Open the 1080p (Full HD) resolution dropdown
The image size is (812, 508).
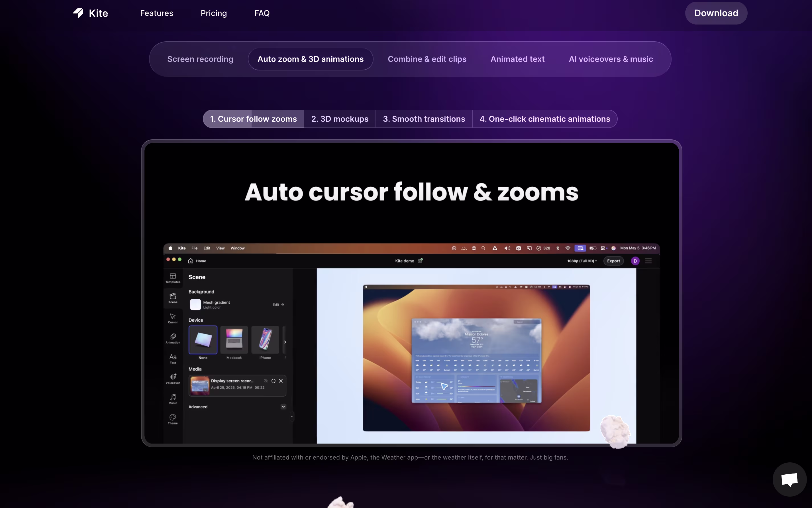click(x=582, y=261)
